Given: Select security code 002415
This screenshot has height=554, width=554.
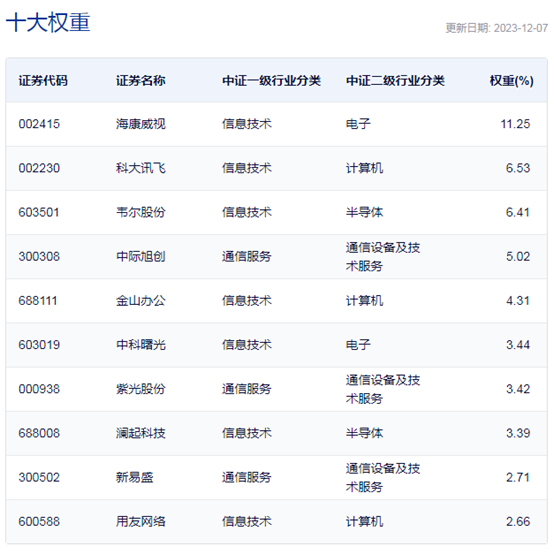Looking at the screenshot, I should [x=39, y=124].
